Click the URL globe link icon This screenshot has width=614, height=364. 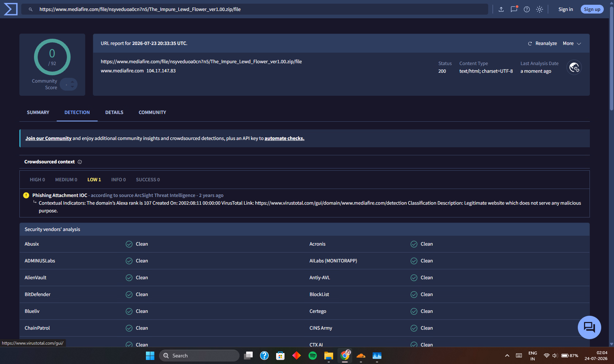click(x=574, y=67)
